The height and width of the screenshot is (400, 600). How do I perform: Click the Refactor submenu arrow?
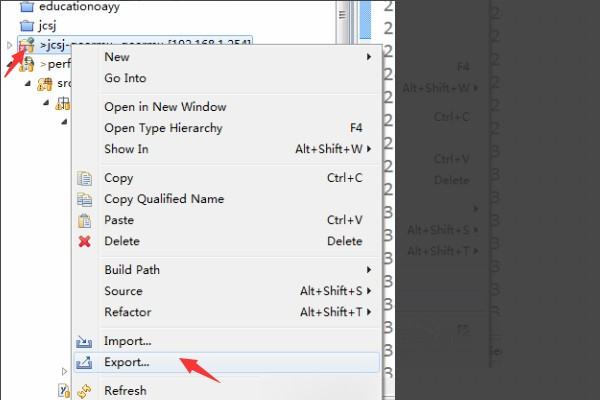pyautogui.click(x=369, y=312)
